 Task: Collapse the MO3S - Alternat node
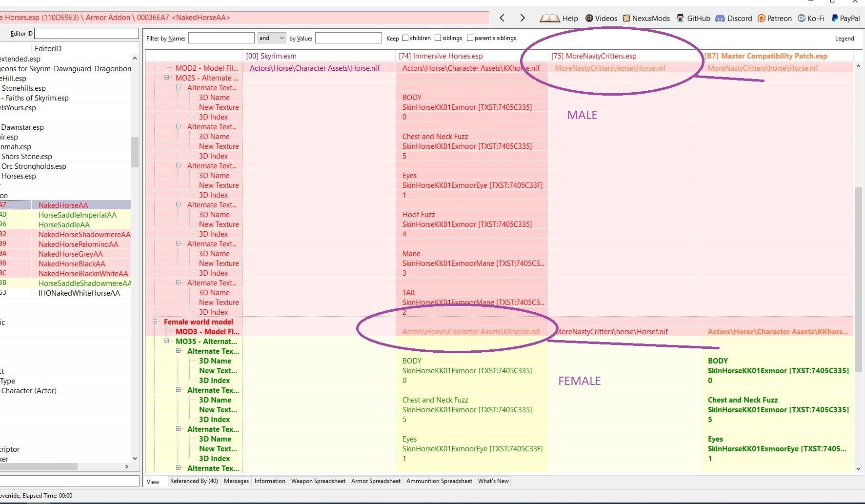click(167, 341)
